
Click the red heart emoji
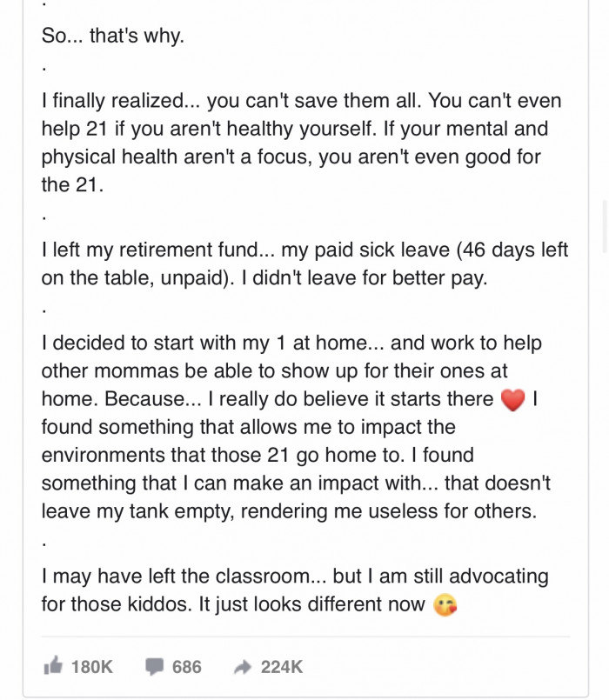(x=513, y=399)
